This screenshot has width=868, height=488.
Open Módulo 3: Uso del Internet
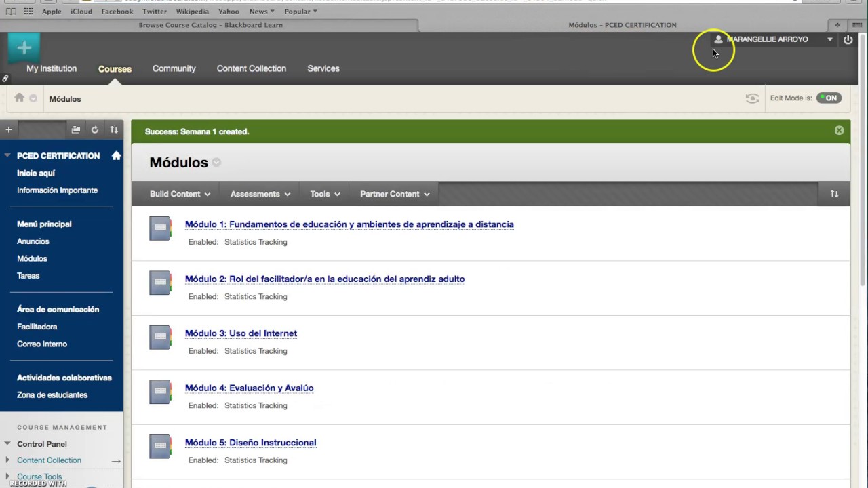(241, 333)
